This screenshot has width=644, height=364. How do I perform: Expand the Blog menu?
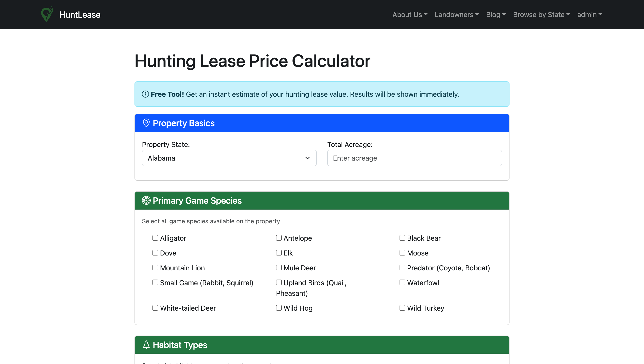(x=496, y=15)
